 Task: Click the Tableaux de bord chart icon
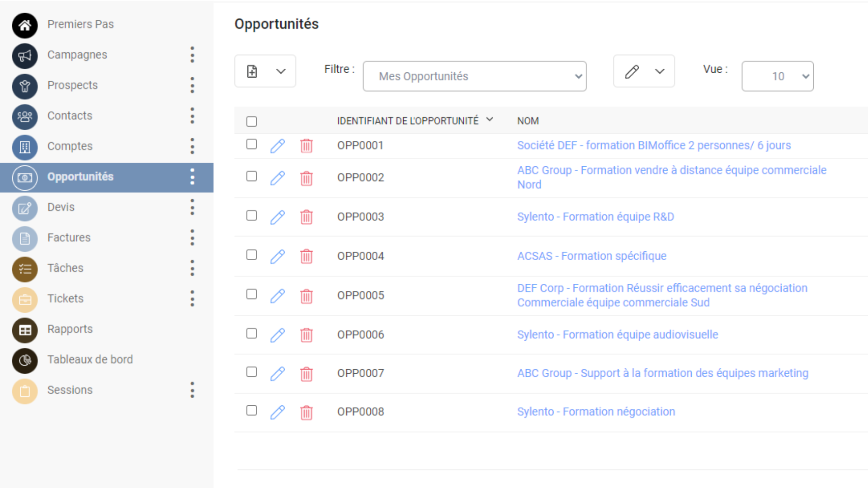25,360
